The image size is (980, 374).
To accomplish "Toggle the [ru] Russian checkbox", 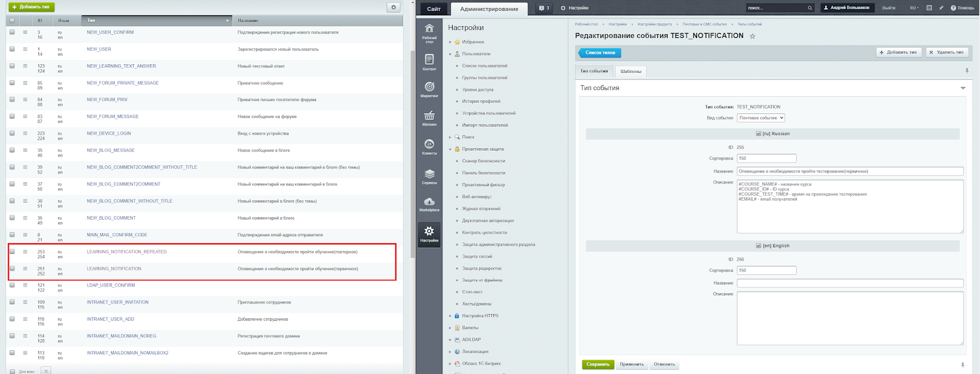I will coord(758,133).
